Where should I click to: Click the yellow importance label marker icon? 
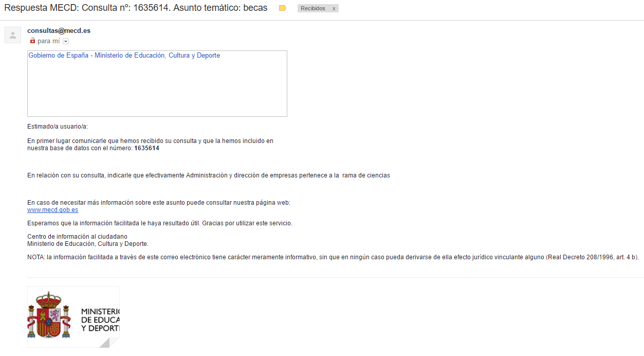pyautogui.click(x=282, y=8)
